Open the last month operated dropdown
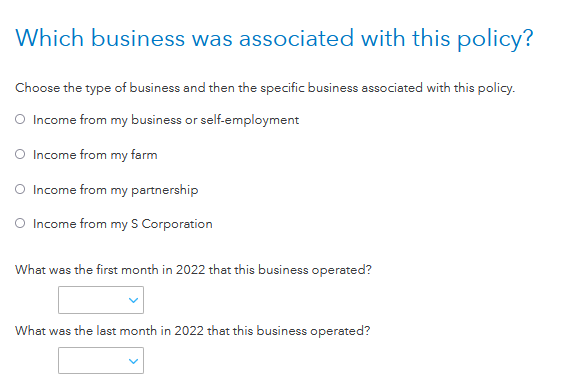 [101, 361]
